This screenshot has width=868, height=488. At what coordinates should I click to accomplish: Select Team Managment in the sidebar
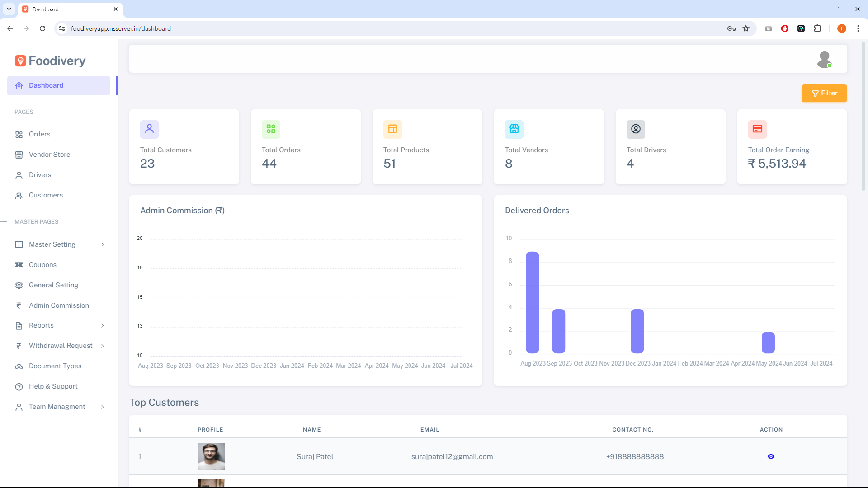[x=57, y=407]
